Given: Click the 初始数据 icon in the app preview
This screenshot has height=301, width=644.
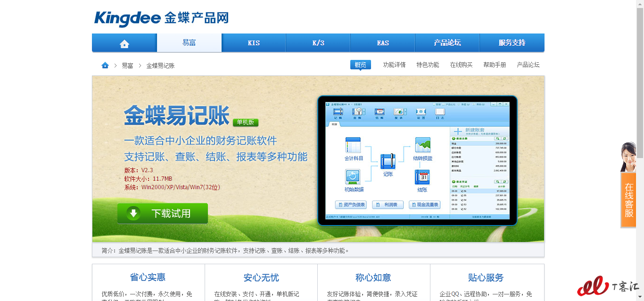Looking at the screenshot, I should (x=353, y=177).
